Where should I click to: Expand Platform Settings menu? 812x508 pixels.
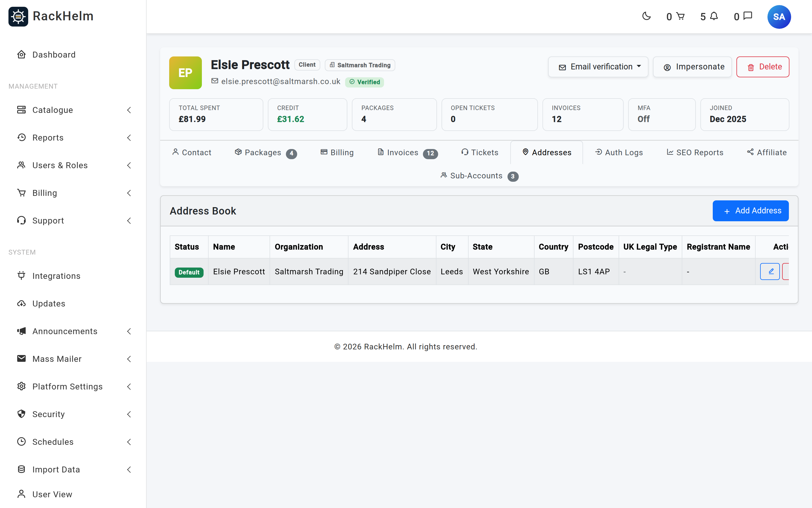[x=73, y=386]
